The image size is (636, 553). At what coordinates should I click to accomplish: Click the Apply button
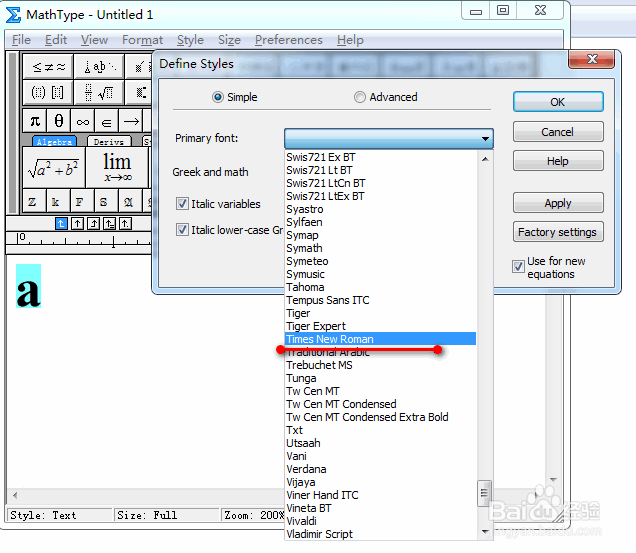click(x=558, y=203)
